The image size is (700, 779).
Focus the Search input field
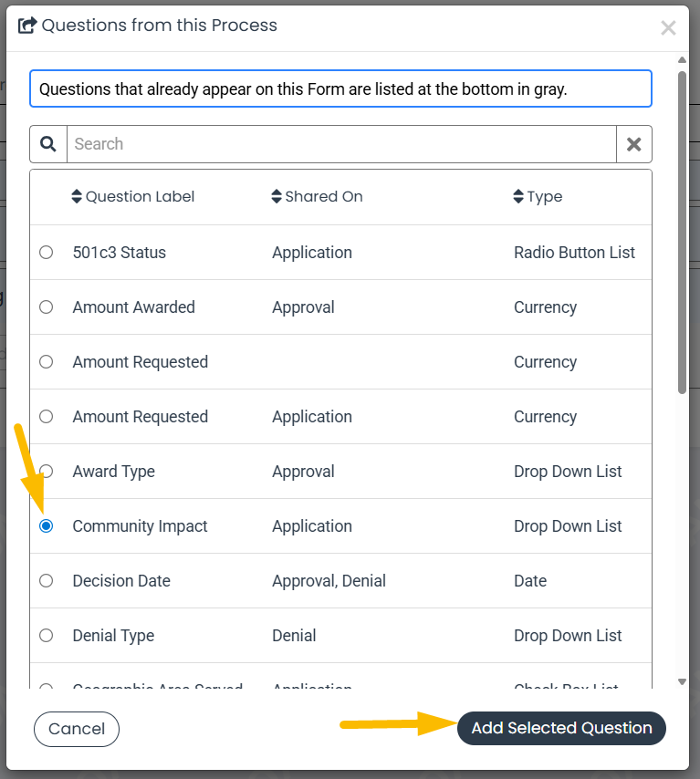tap(341, 144)
